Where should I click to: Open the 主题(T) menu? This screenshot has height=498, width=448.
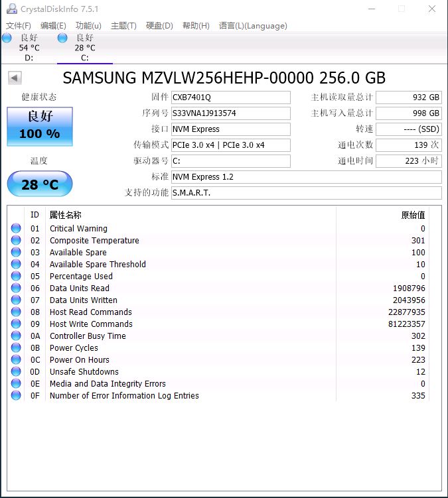pyautogui.click(x=123, y=26)
